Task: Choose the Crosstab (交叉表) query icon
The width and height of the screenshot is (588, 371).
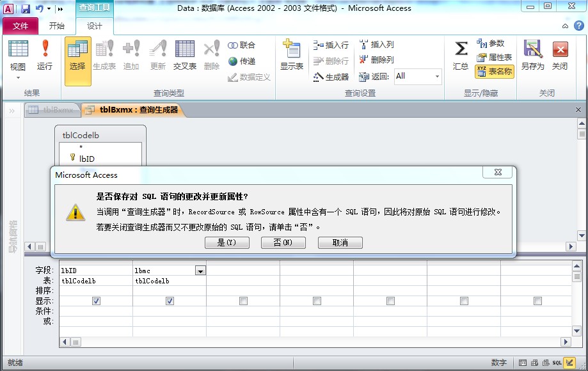Action: click(x=185, y=55)
